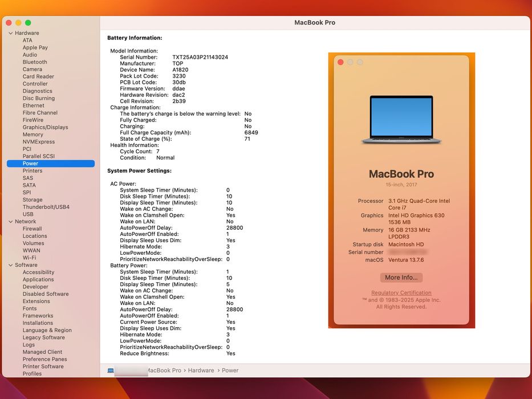Select Installations under Software
Screen dimensions: 532x399
pyautogui.click(x=38, y=323)
